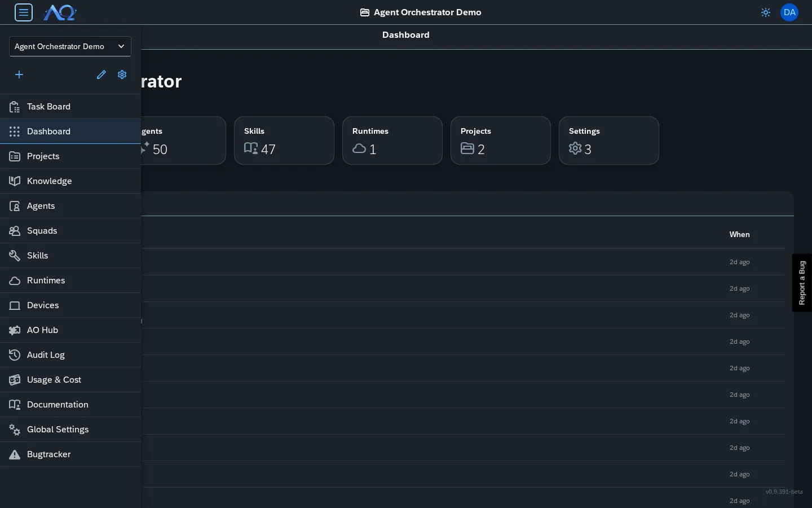Click the AO Hub puzzle icon
This screenshot has width=812, height=508.
(x=15, y=330)
